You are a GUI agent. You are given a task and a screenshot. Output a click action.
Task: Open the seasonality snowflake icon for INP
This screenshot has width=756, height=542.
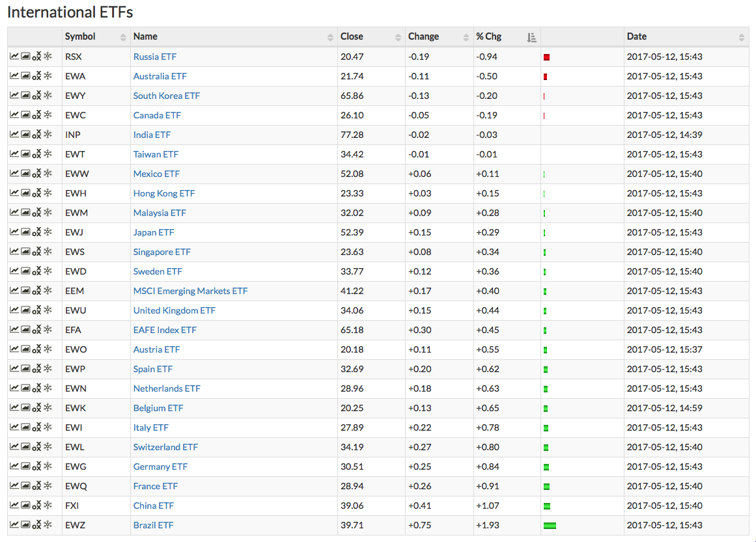(48, 134)
